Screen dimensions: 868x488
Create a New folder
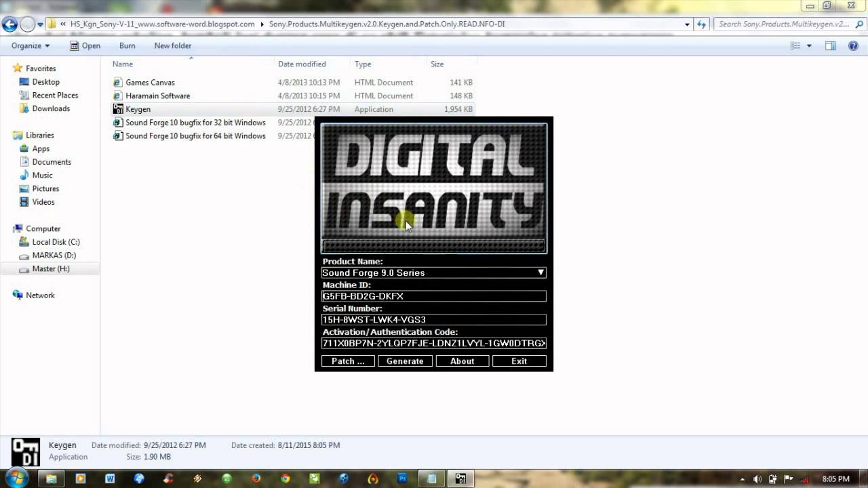173,45
